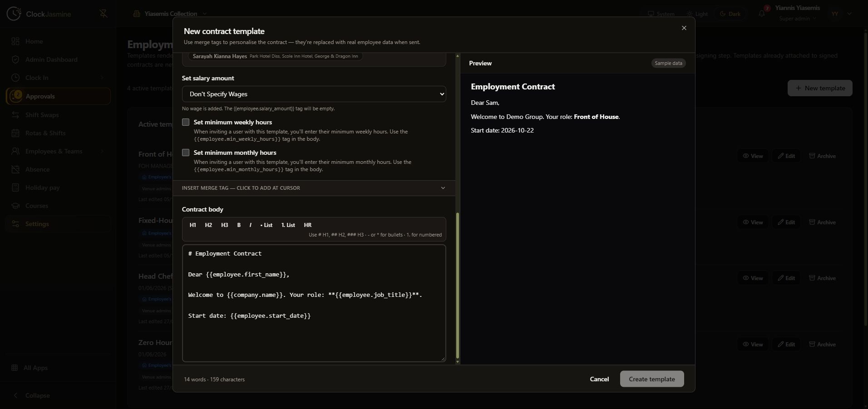Insert an H1 heading
This screenshot has width=868, height=409.
point(193,225)
